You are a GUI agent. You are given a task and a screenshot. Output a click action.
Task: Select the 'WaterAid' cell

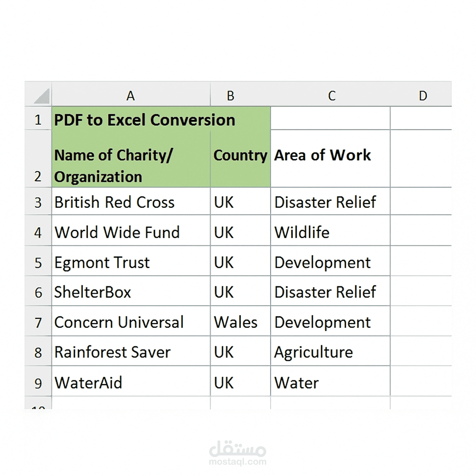(131, 382)
